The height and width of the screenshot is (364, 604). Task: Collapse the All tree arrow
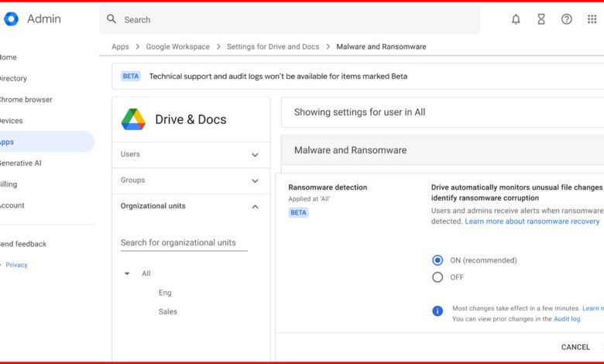pyautogui.click(x=127, y=273)
